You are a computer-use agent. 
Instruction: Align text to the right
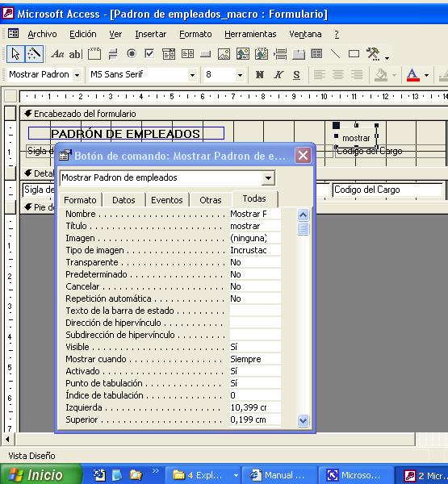pos(357,74)
